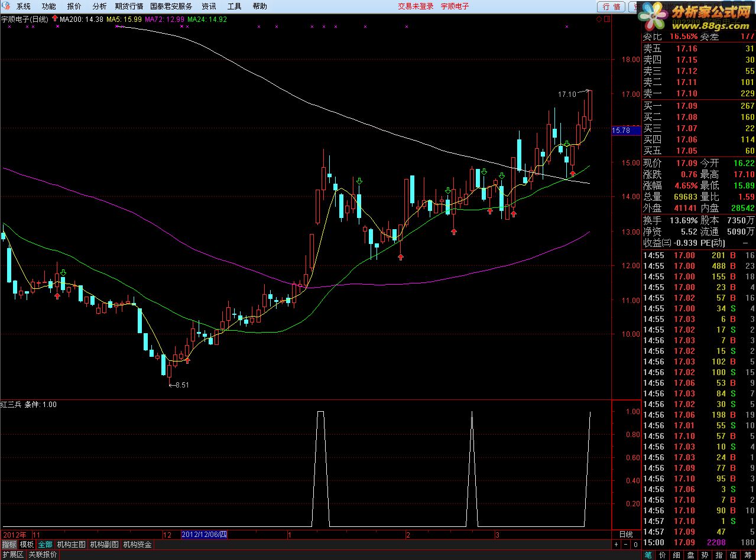Image resolution: width=756 pixels, height=560 pixels.
Task: Switch to the 值 tab
Action: coord(733,555)
